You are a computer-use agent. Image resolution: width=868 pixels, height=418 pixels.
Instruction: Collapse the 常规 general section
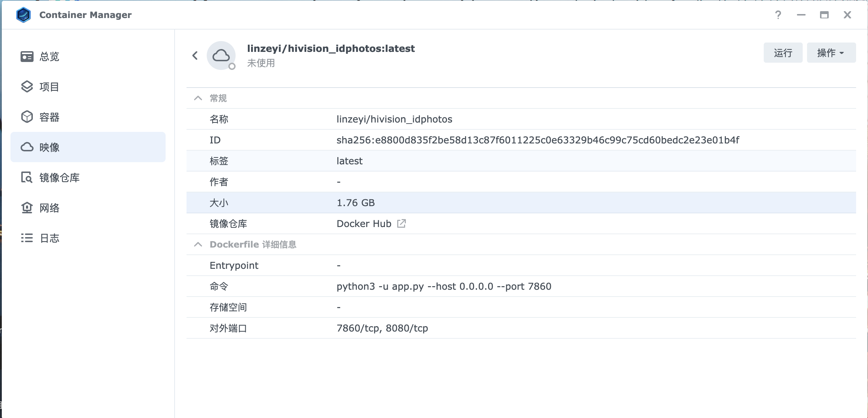click(198, 98)
